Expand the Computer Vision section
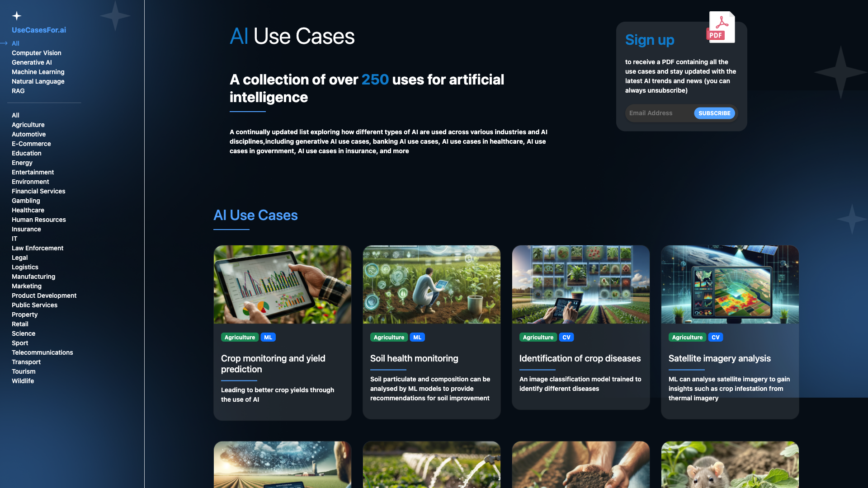 (36, 53)
